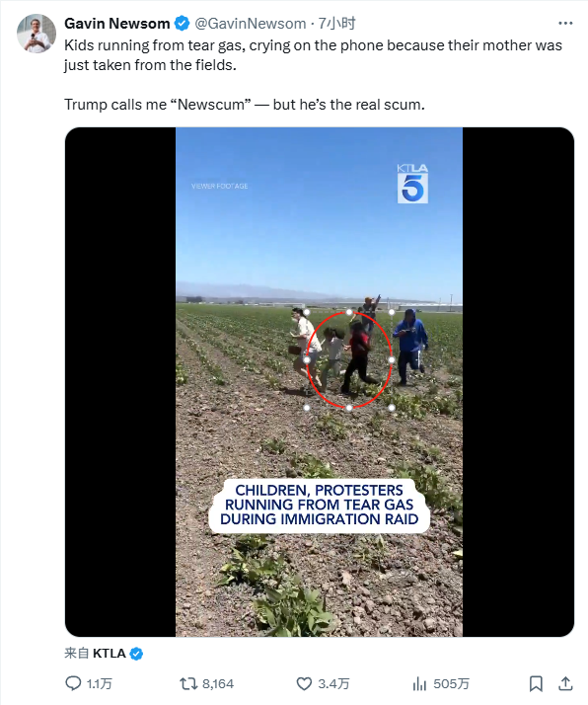Click the KTLA 5 logo in video
The image size is (588, 705).
click(x=412, y=184)
